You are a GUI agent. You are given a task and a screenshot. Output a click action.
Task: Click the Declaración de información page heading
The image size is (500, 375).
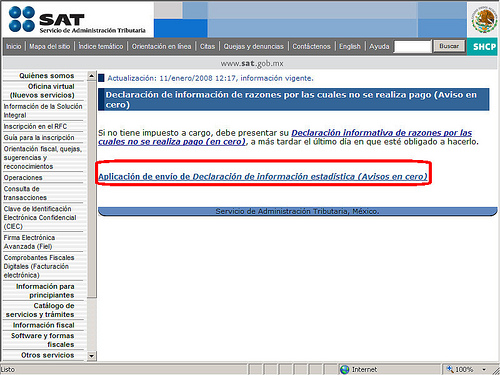pyautogui.click(x=294, y=100)
